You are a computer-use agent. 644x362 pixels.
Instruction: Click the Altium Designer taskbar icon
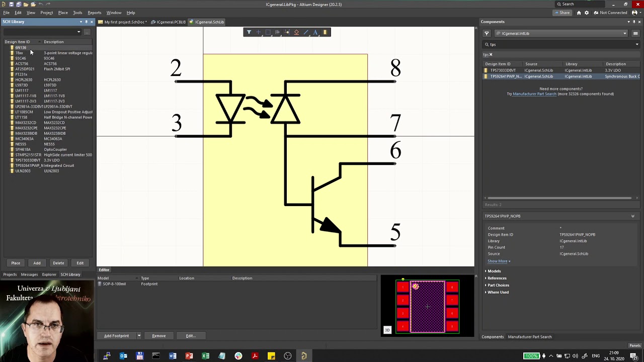304,356
